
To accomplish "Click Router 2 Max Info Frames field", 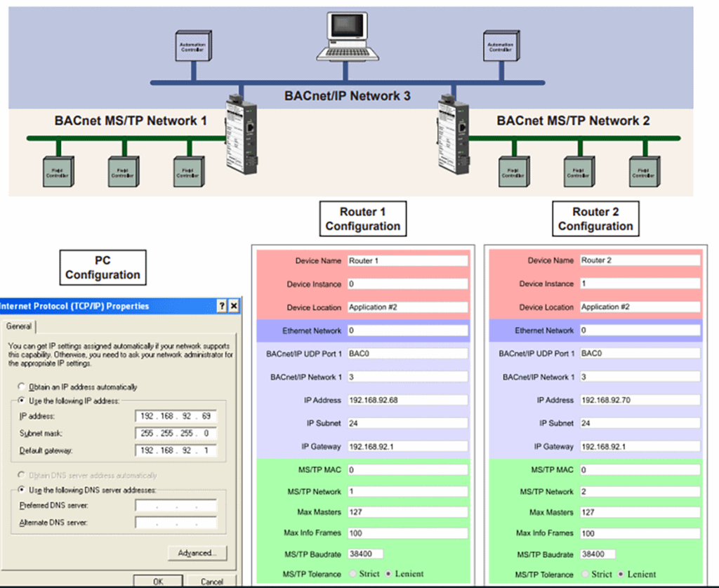I will 640,533.
